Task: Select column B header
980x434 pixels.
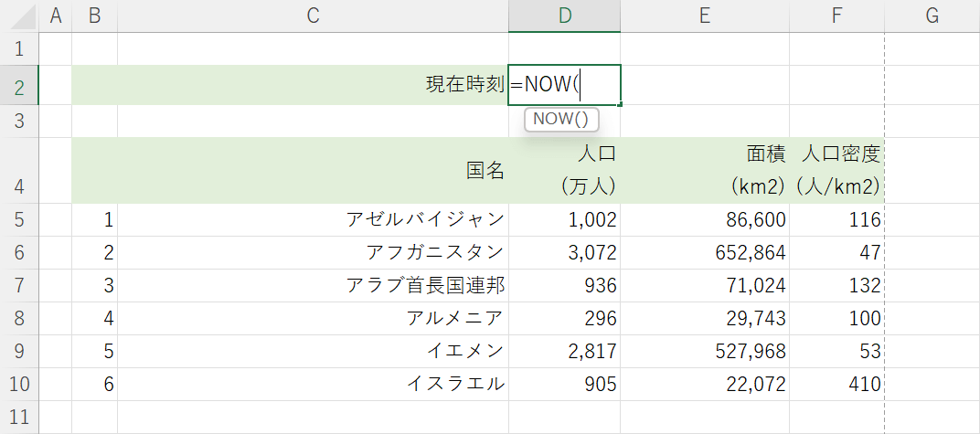Action: click(x=94, y=16)
